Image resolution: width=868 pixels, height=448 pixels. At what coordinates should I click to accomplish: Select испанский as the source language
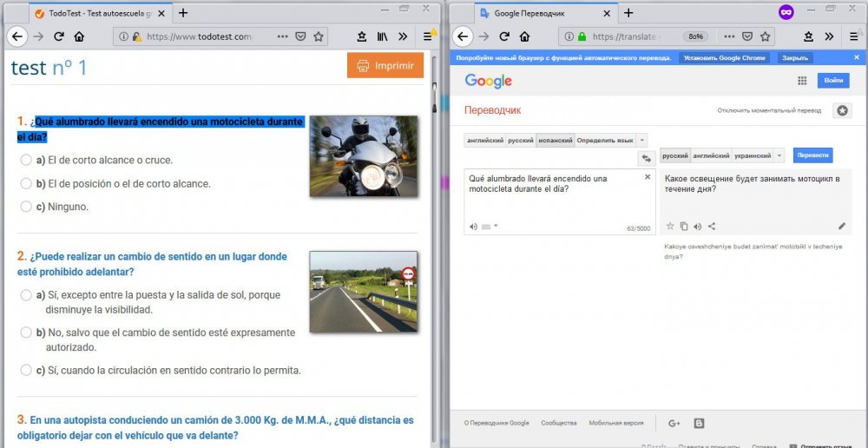555,140
